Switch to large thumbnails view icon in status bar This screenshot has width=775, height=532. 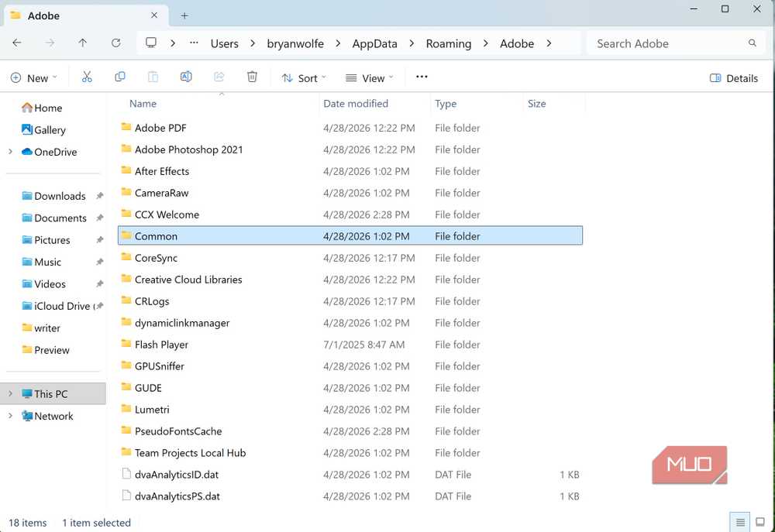(760, 522)
